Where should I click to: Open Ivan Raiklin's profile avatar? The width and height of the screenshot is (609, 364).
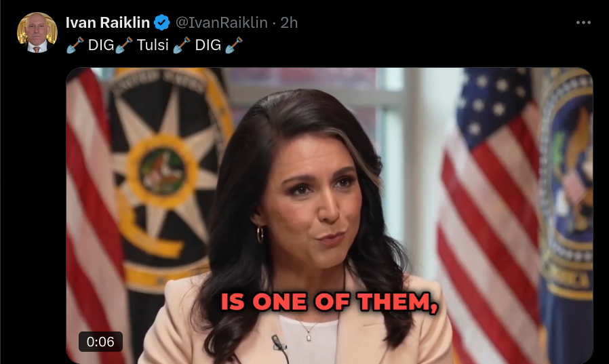pyautogui.click(x=37, y=33)
